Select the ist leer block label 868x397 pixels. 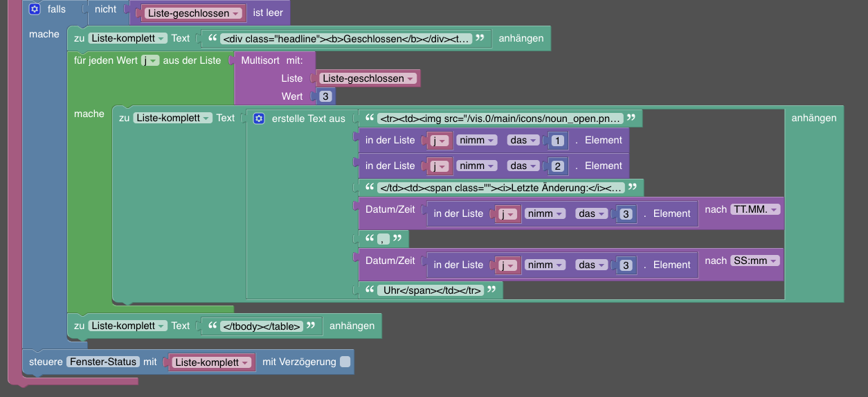click(x=268, y=13)
